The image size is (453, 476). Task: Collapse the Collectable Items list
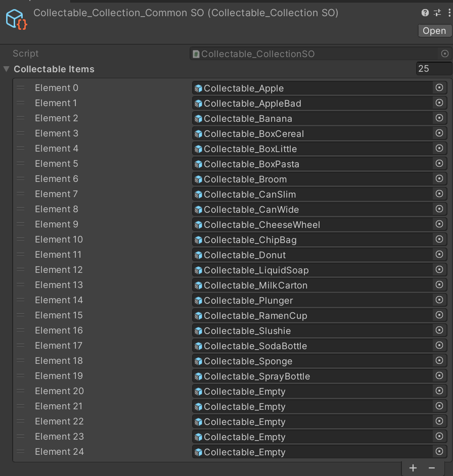7,69
